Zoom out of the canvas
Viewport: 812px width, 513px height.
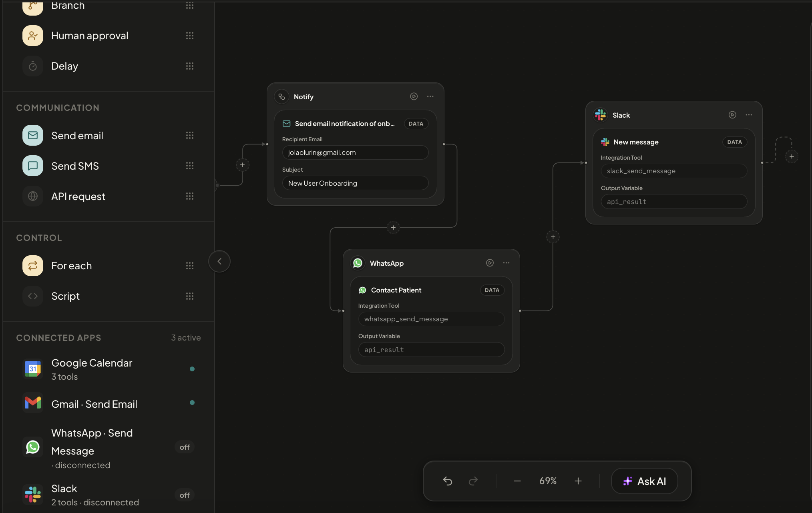pyautogui.click(x=517, y=481)
